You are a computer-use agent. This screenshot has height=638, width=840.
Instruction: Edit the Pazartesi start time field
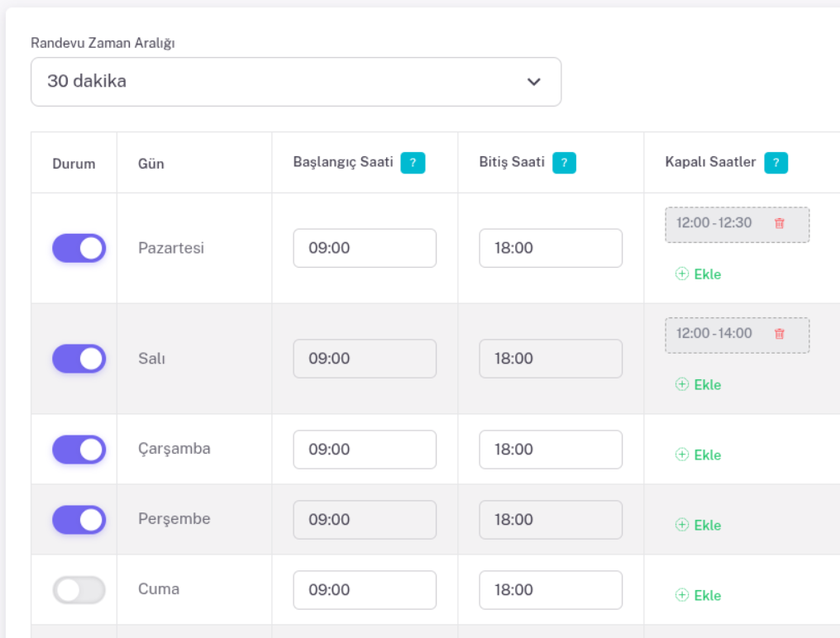pyautogui.click(x=365, y=248)
